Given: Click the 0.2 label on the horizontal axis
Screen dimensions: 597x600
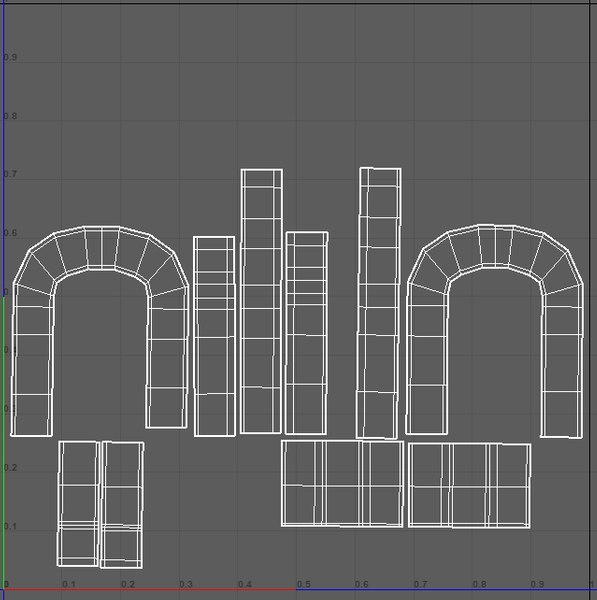Looking at the screenshot, I should click(128, 584).
